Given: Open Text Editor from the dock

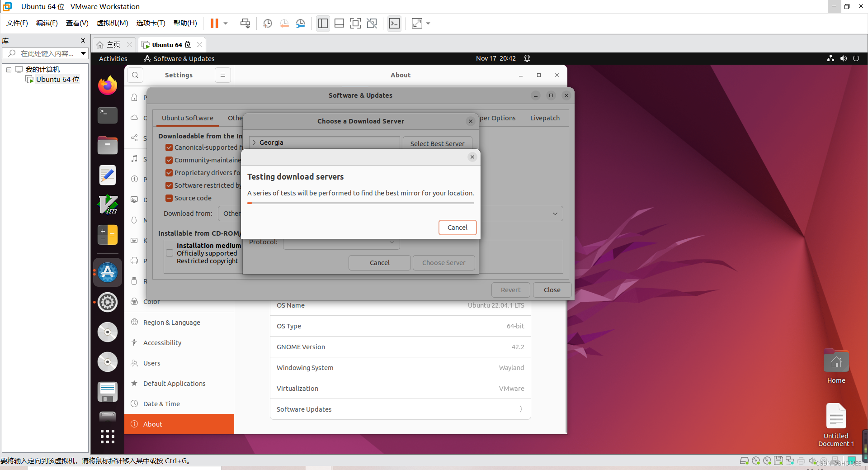Looking at the screenshot, I should point(108,175).
